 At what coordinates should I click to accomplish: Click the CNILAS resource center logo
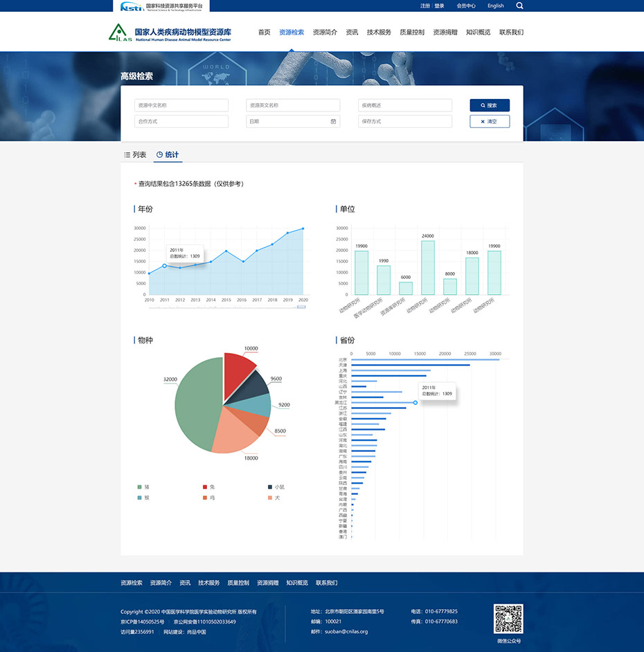tap(170, 33)
